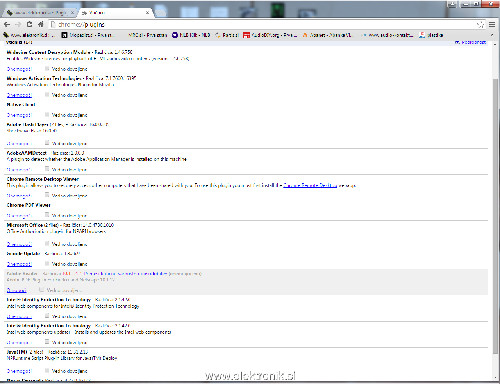Open the home page with the house icon
500x384 pixels.
(41, 24)
